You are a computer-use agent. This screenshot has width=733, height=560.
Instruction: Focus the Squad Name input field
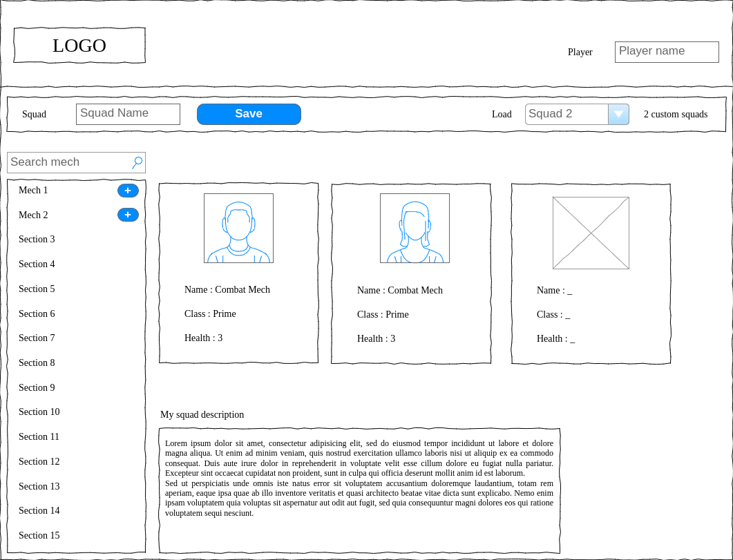pyautogui.click(x=128, y=115)
